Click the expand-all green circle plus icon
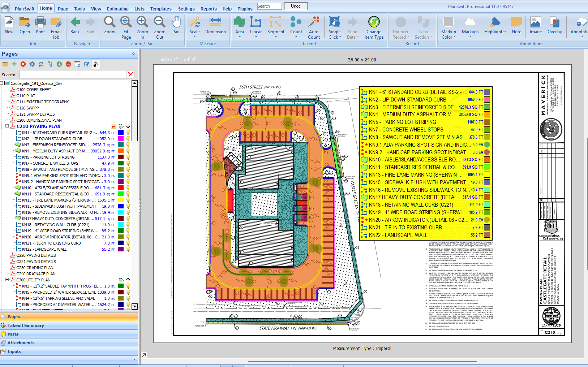 click(x=59, y=64)
